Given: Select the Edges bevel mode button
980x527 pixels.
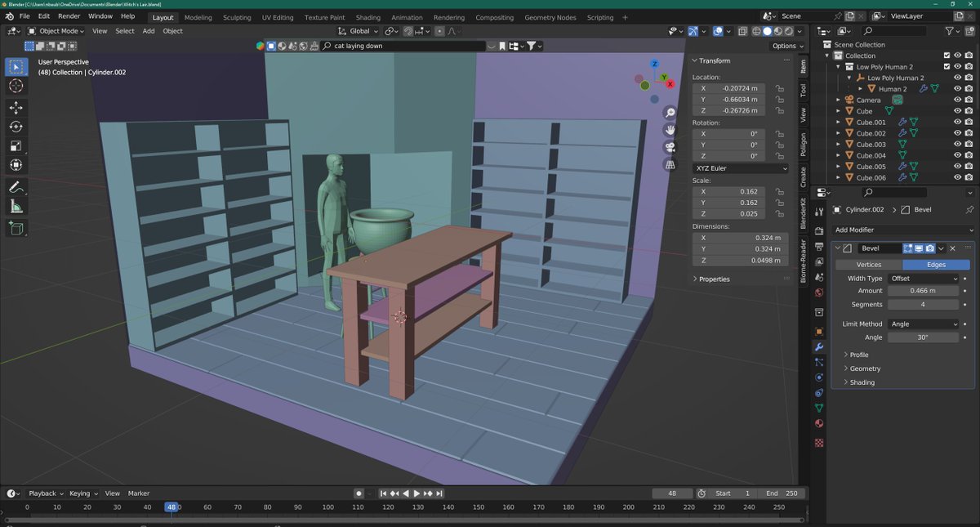Looking at the screenshot, I should click(x=936, y=265).
